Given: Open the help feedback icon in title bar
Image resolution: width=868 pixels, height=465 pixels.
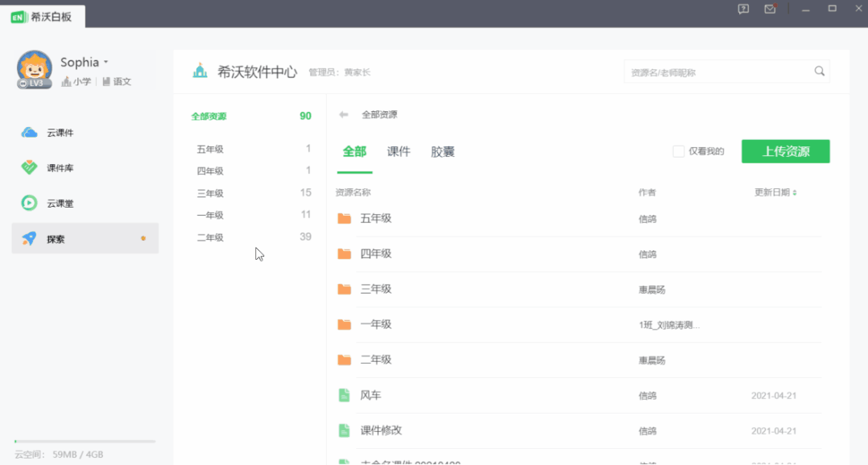Looking at the screenshot, I should click(743, 9).
